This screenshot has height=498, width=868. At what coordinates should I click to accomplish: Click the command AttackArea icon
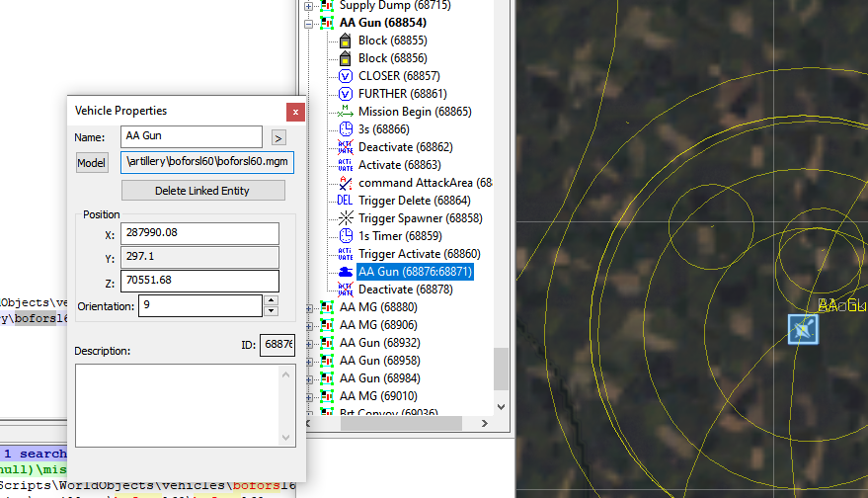(x=346, y=183)
